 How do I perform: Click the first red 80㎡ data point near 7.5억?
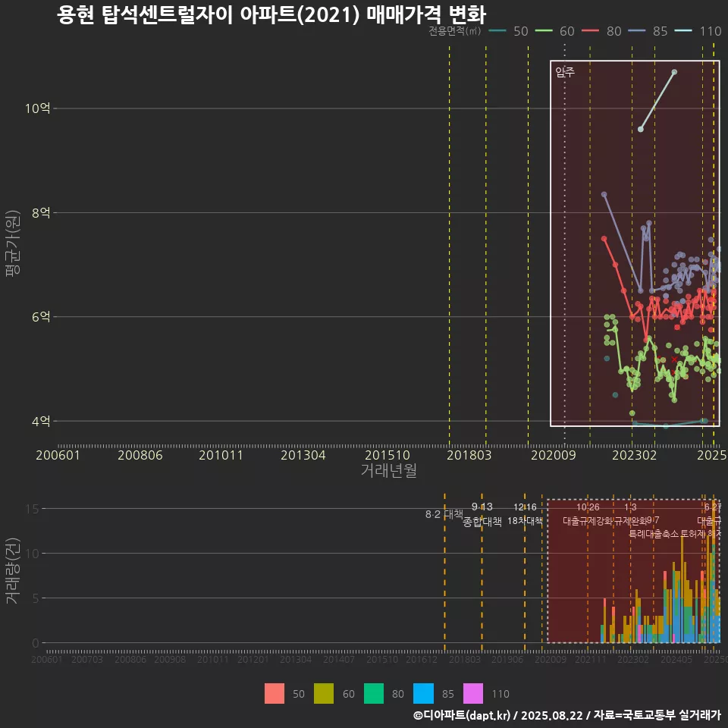[604, 239]
